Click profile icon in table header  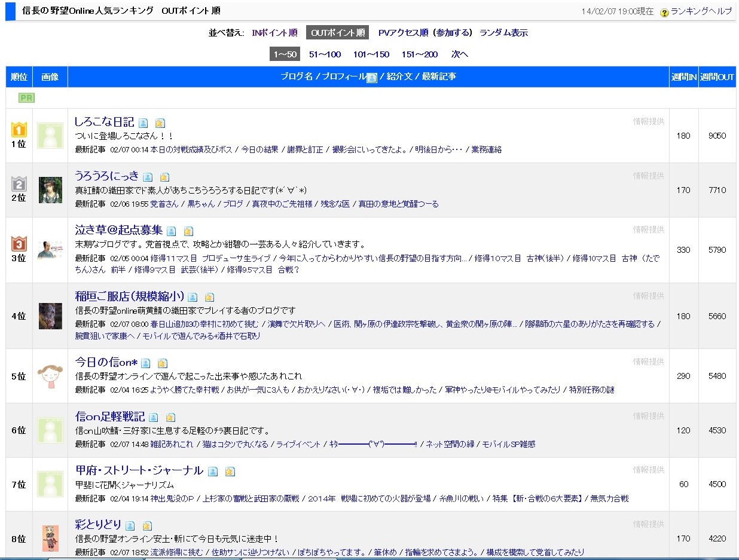372,78
